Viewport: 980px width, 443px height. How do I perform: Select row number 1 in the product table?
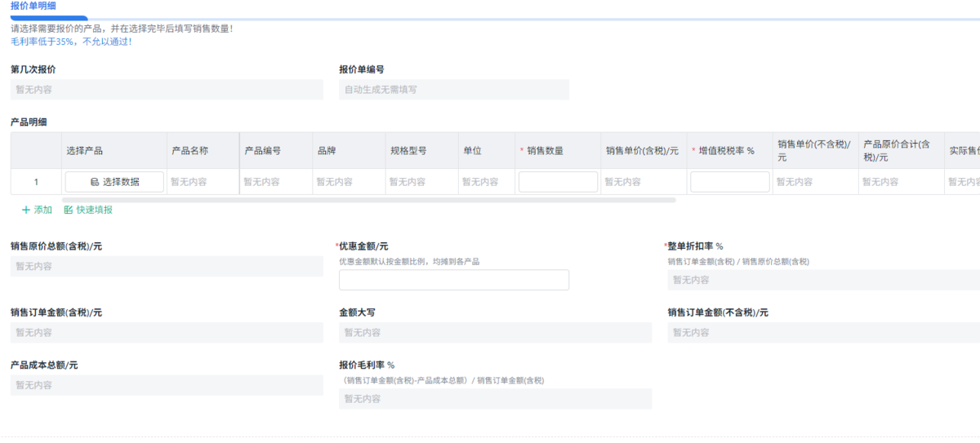click(x=36, y=182)
